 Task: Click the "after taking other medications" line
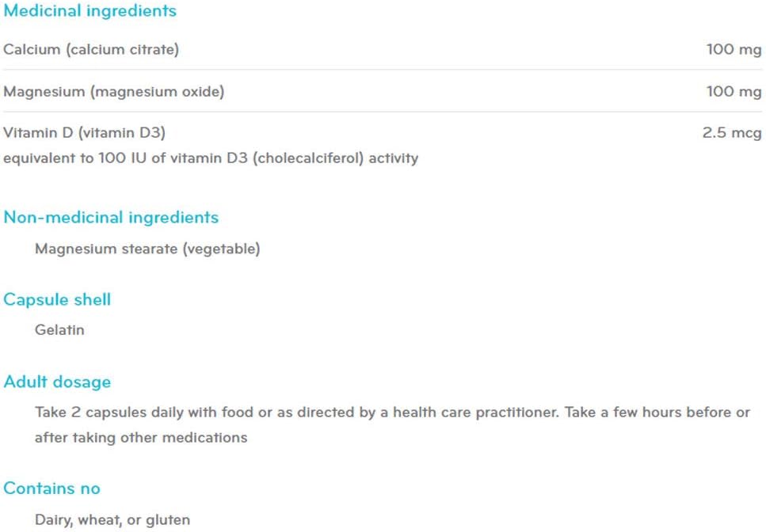(141, 438)
